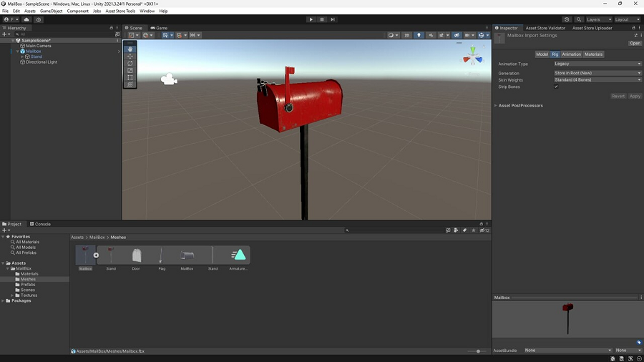Open Undo History icon in top toolbar

(567, 19)
